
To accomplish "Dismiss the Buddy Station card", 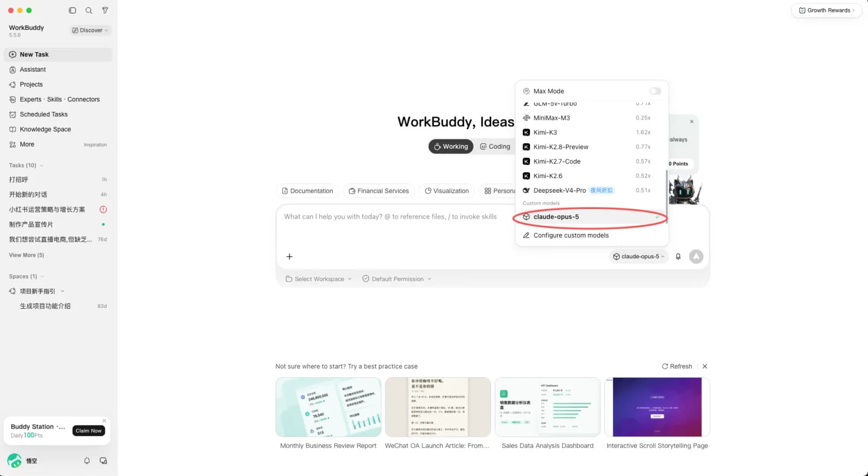I will tap(104, 421).
